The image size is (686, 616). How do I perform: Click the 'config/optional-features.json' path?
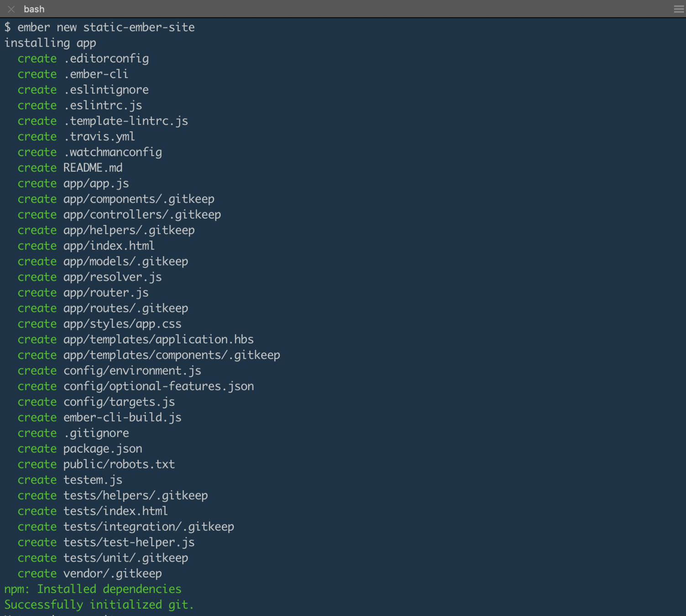[x=159, y=386]
